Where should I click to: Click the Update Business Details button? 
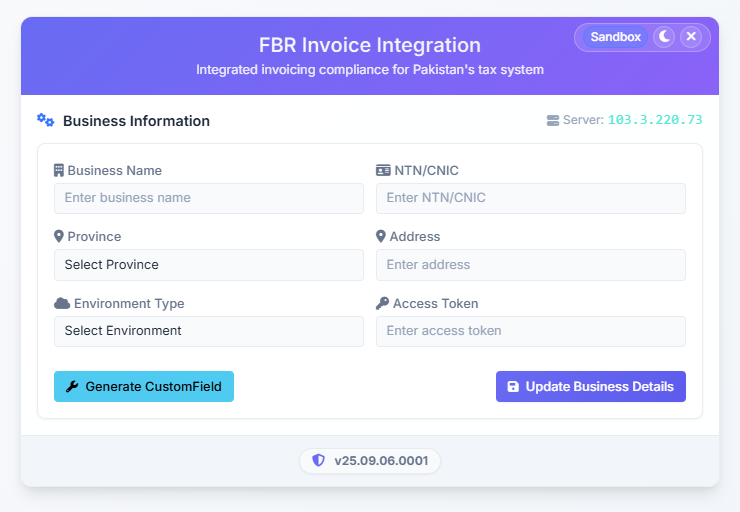coord(590,386)
